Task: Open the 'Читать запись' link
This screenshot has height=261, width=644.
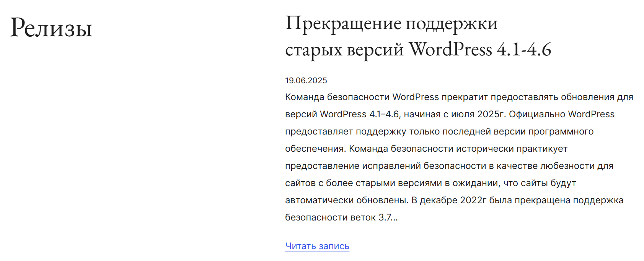Action: (317, 246)
